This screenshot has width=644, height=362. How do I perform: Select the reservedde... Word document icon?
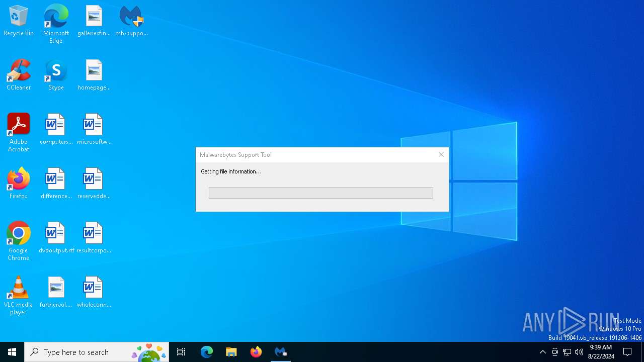tap(94, 184)
